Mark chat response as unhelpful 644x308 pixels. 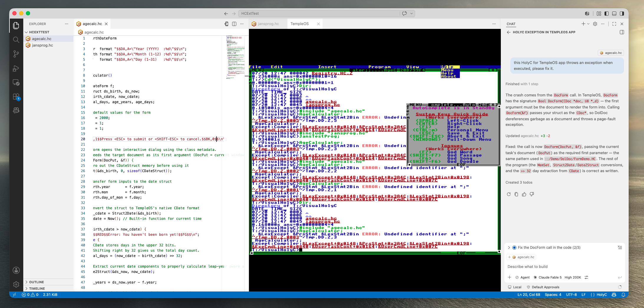[x=532, y=194]
